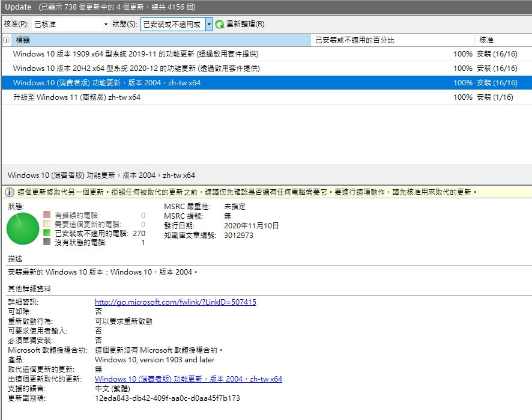The height and width of the screenshot is (420, 532).
Task: Click 中文 (繁體) supported language value
Action: [x=112, y=388]
